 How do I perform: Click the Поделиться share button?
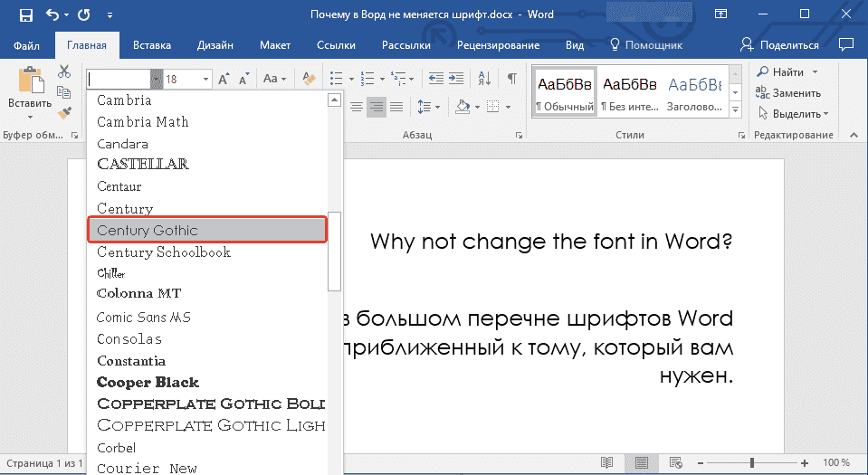(779, 45)
